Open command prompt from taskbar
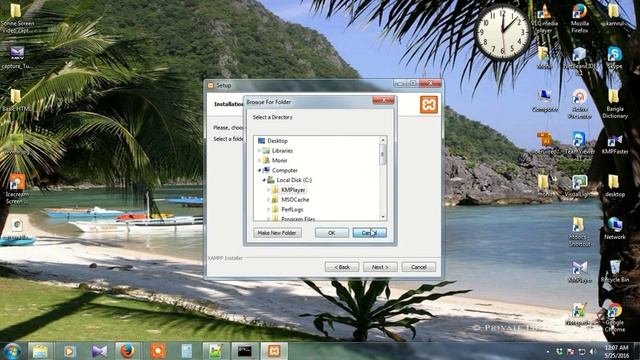This screenshot has width=640, height=360. tap(244, 351)
